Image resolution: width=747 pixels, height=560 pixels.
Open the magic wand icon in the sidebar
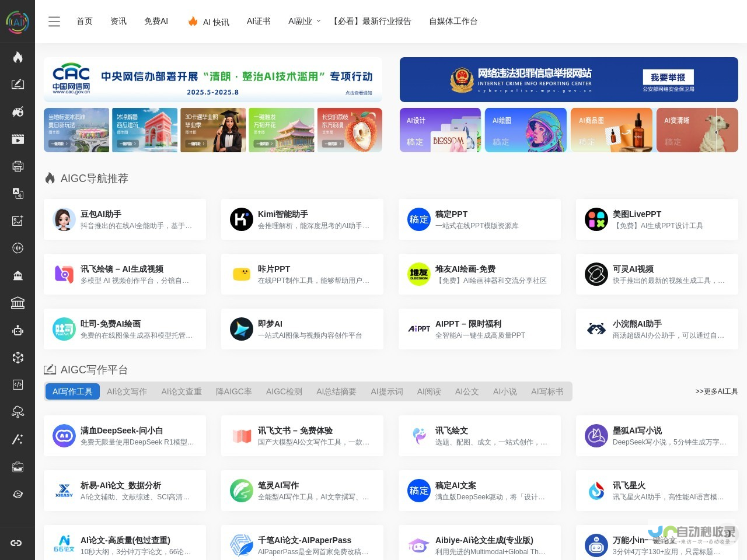18,439
